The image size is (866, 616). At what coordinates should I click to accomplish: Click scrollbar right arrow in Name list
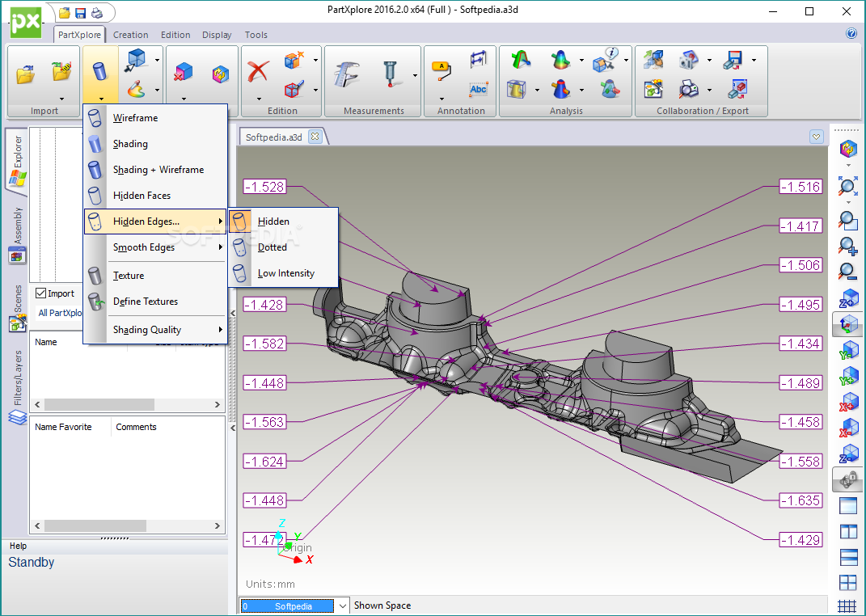pyautogui.click(x=217, y=404)
